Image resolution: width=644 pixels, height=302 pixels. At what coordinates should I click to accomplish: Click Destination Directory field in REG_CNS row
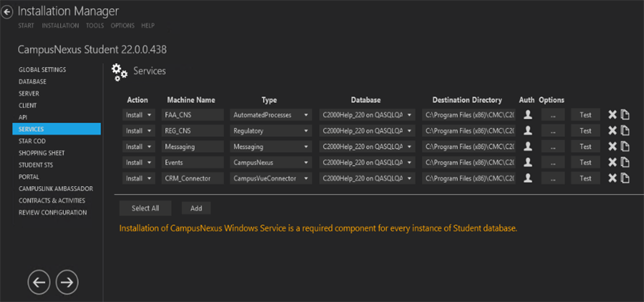[x=469, y=130]
